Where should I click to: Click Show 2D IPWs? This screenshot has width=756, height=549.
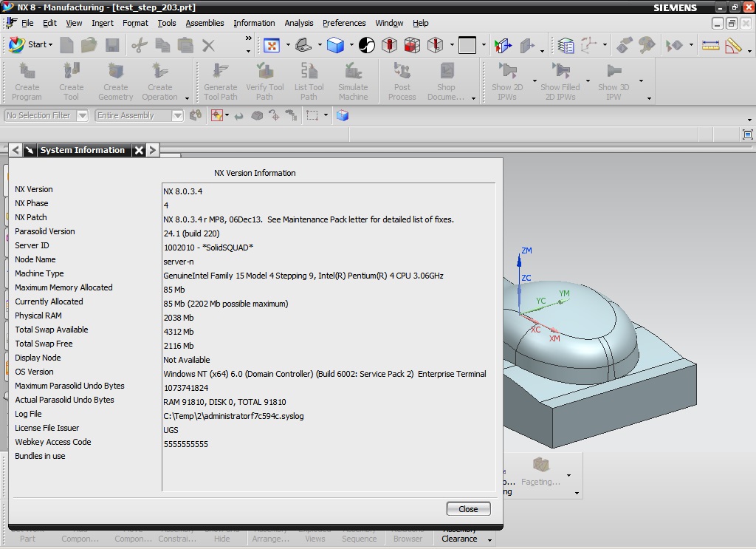(x=507, y=81)
